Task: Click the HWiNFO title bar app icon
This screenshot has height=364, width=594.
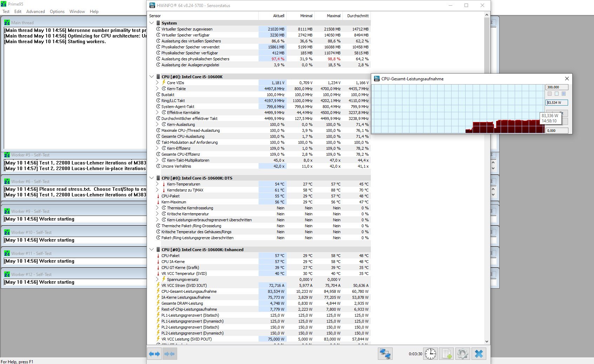Action: (152, 5)
